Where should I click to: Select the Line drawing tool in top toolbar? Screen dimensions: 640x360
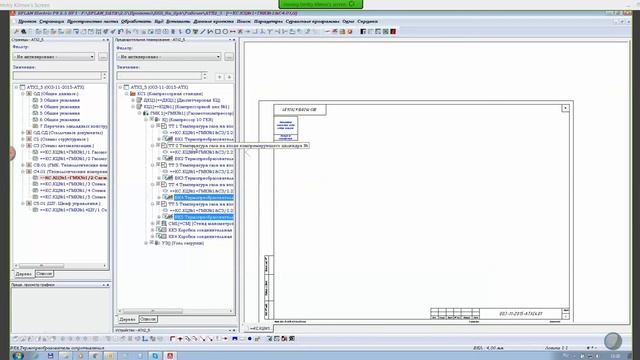[202, 31]
